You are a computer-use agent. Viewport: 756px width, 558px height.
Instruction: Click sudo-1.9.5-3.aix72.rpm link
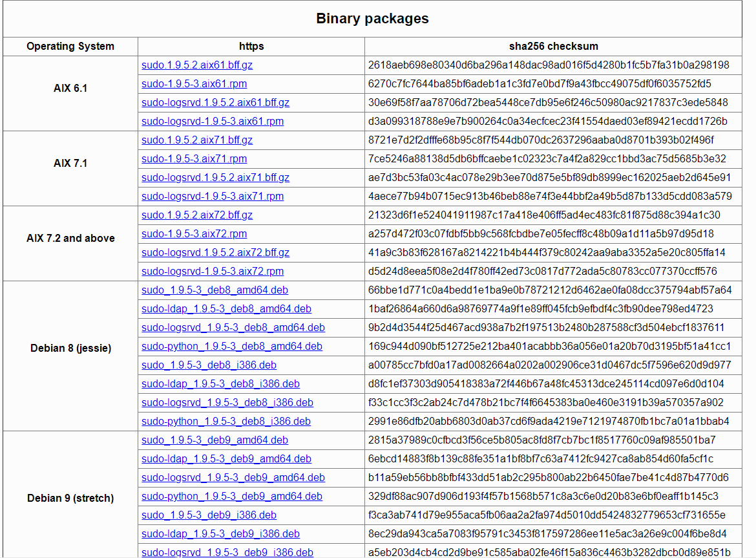click(194, 234)
